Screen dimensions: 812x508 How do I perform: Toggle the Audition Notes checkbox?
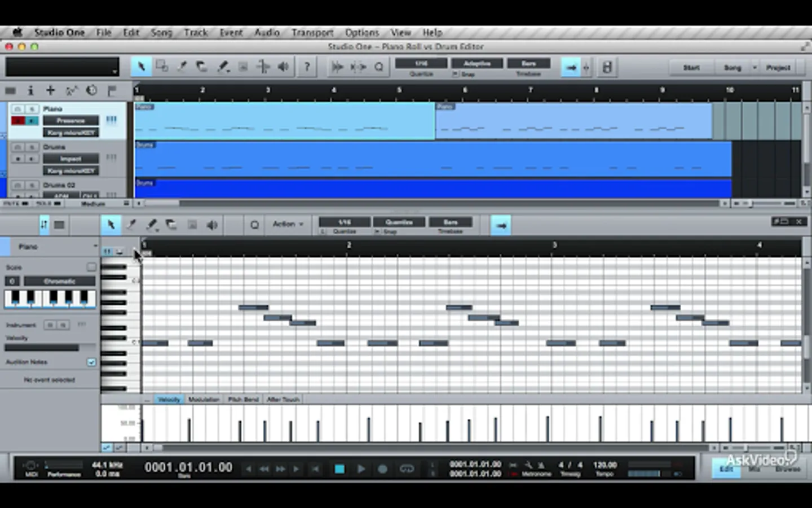[x=91, y=362]
